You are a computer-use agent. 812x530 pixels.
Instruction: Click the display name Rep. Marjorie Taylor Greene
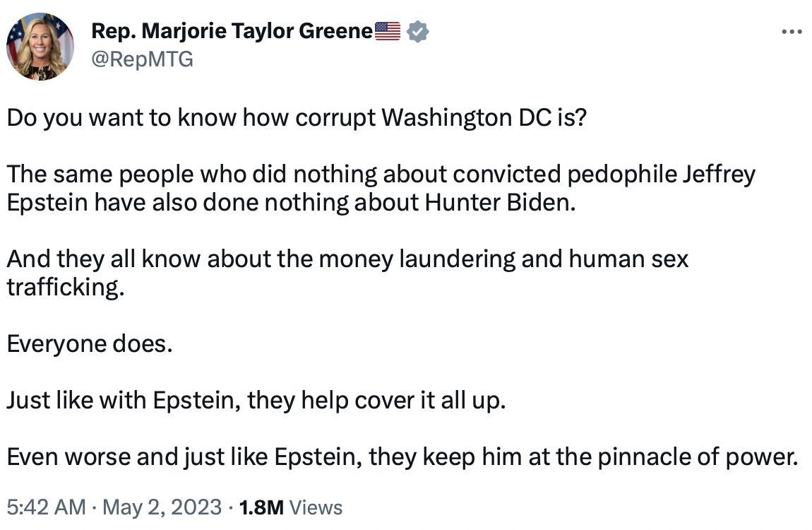coord(232,31)
